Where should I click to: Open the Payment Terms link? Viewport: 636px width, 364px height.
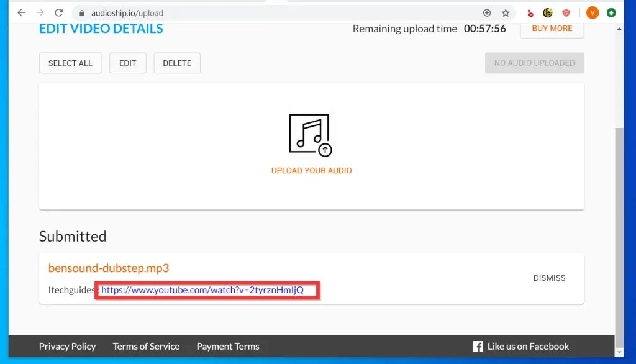[228, 346]
